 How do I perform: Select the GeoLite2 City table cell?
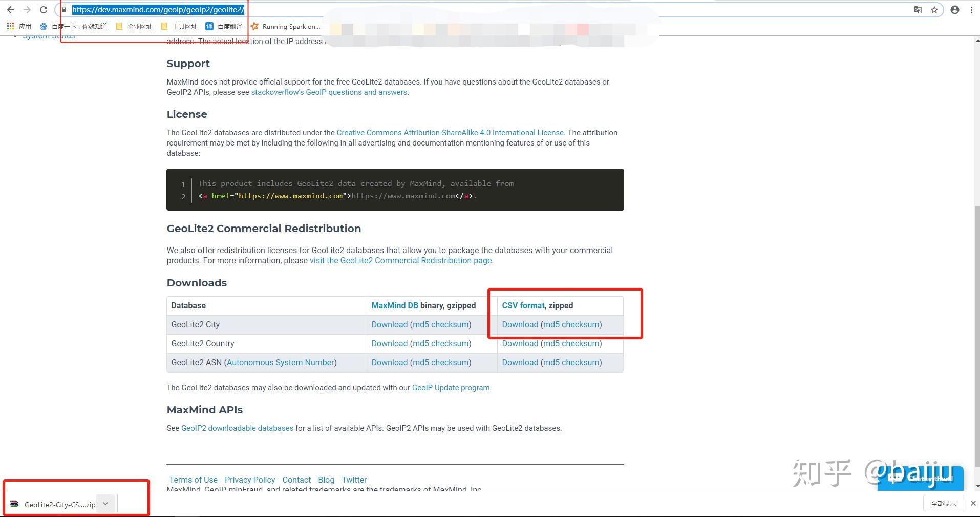click(267, 325)
